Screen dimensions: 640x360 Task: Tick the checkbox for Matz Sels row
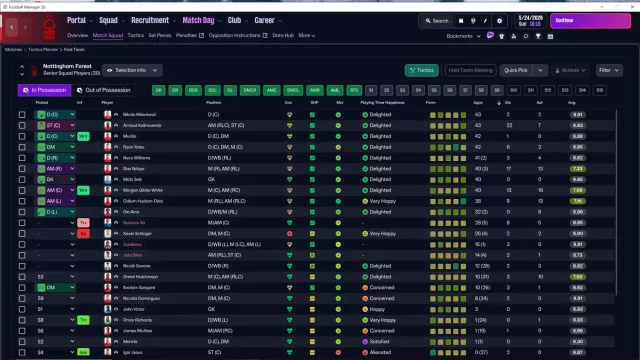click(x=22, y=180)
